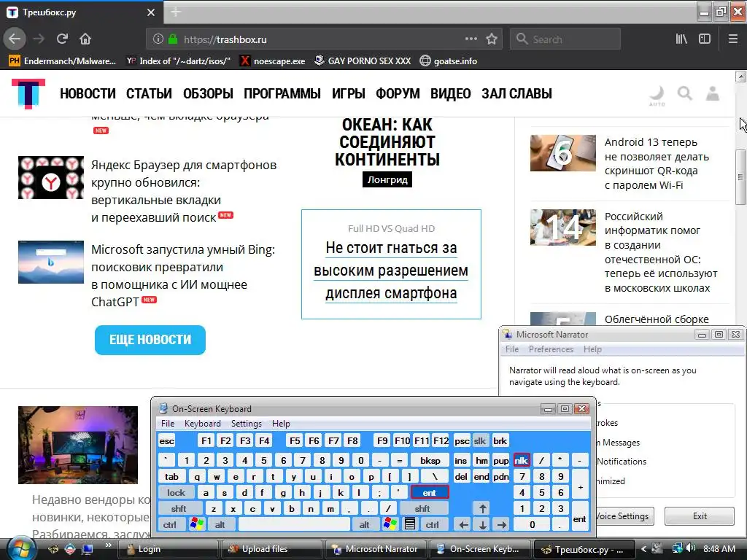The image size is (747, 560).
Task: Toggle the auto night mode moon icon
Action: pos(657,94)
